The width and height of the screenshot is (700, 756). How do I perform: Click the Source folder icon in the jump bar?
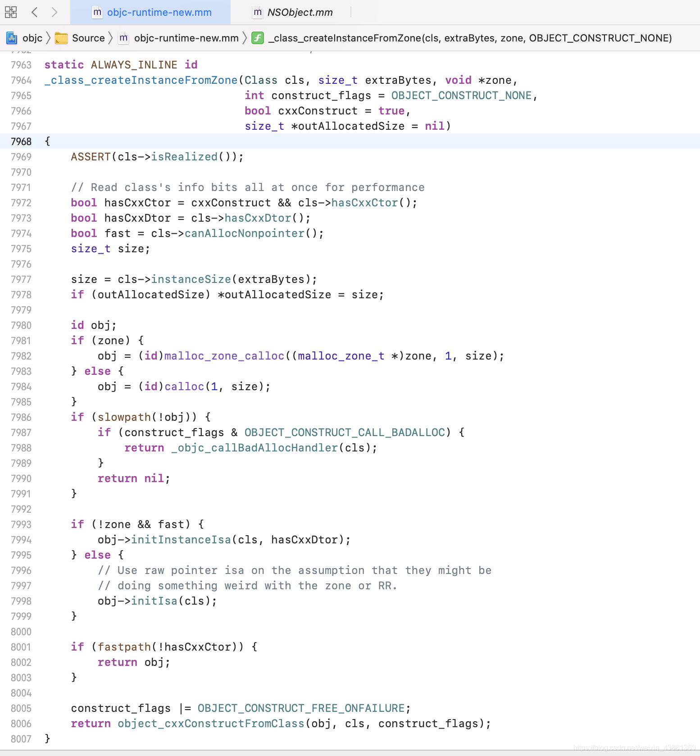(x=61, y=38)
